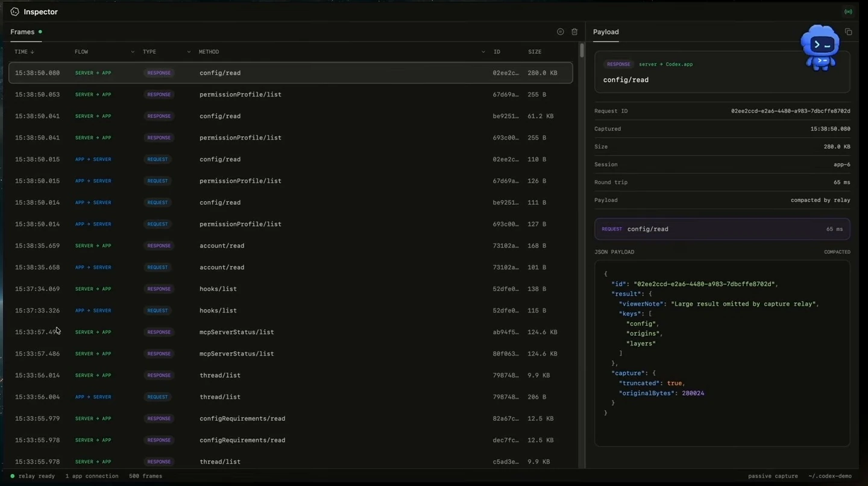This screenshot has height=486, width=868.
Task: Switch to the Frames tab
Action: (26, 32)
